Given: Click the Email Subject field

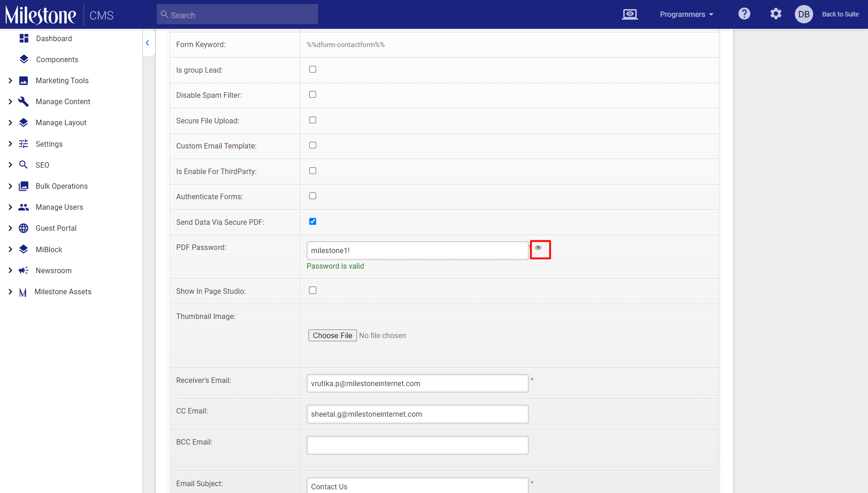Looking at the screenshot, I should (417, 486).
